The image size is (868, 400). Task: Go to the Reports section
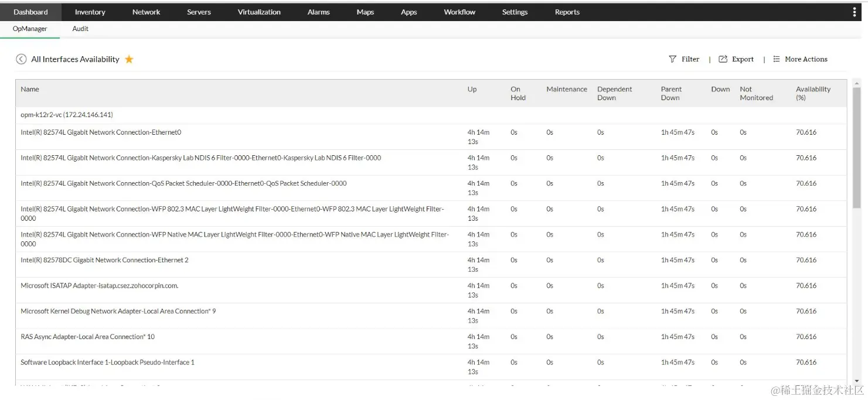pyautogui.click(x=567, y=11)
